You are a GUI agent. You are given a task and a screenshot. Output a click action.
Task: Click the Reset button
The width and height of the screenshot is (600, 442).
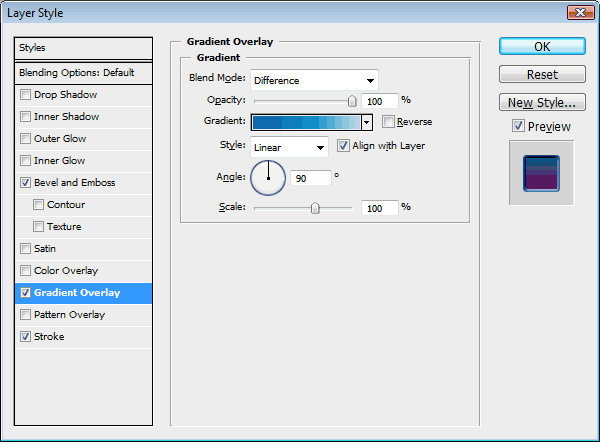point(542,74)
